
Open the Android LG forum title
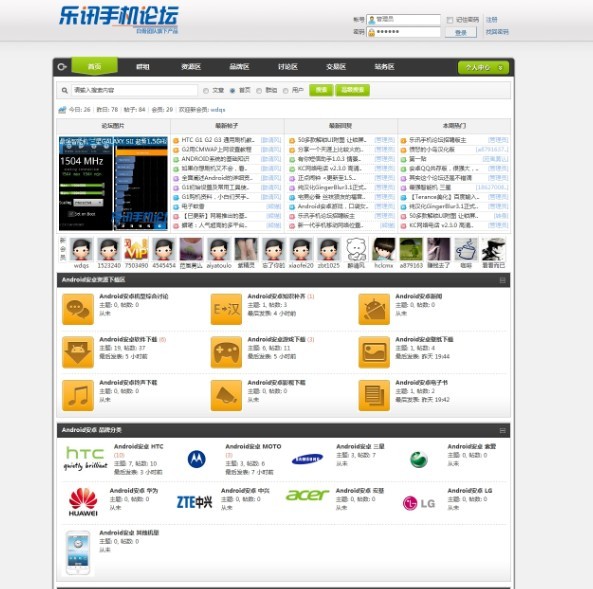point(470,491)
